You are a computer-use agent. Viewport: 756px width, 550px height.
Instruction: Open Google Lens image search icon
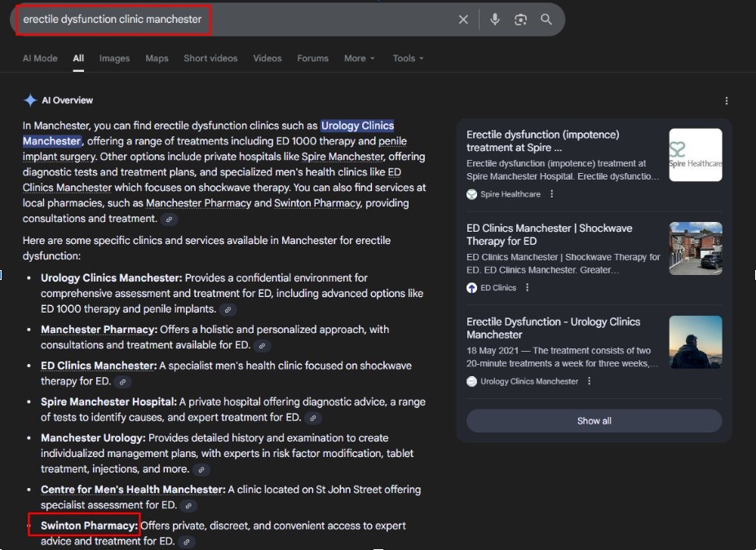pyautogui.click(x=520, y=20)
